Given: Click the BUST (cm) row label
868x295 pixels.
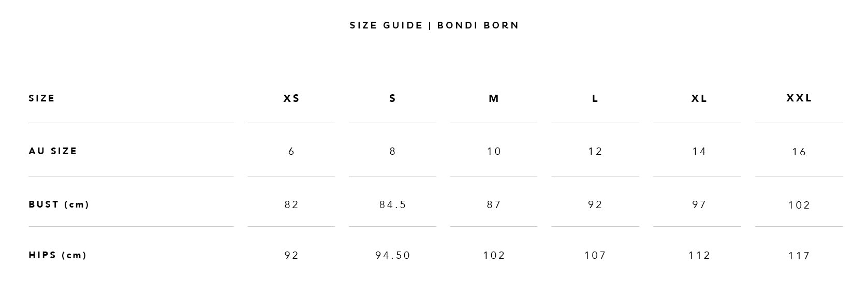Looking at the screenshot, I should [59, 204].
